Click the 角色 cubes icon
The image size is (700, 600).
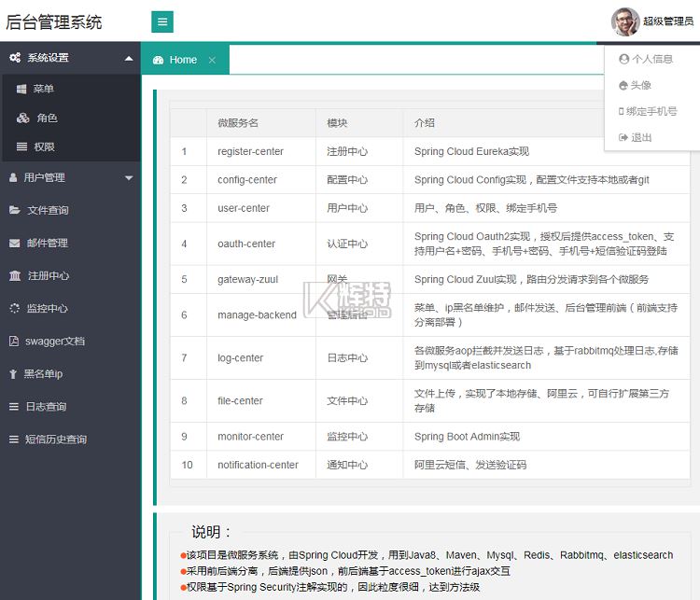click(x=22, y=118)
